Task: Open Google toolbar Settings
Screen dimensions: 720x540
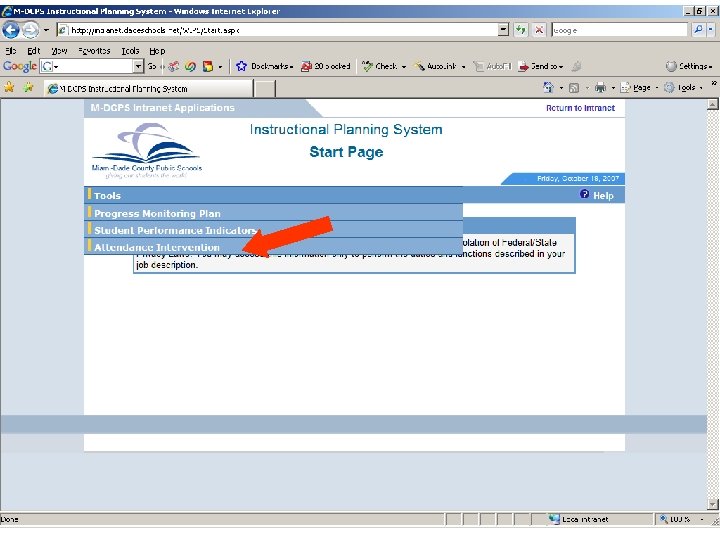Action: point(689,67)
